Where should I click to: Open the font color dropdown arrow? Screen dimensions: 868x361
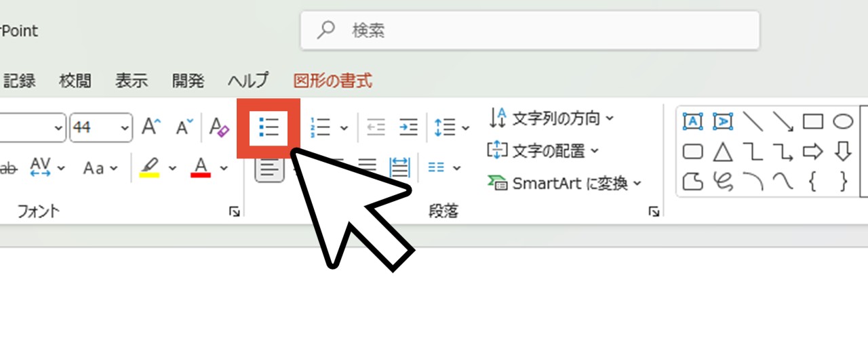click(x=224, y=167)
